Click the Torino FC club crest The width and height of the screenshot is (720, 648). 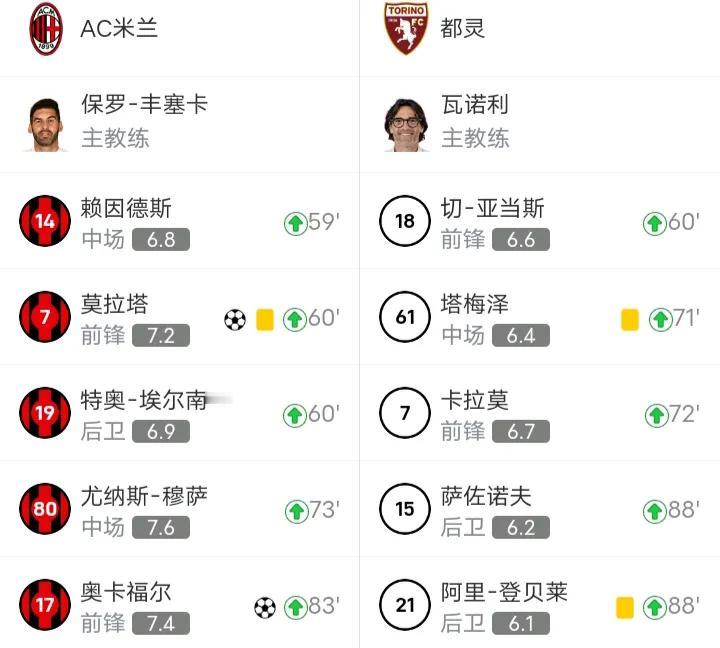coord(406,28)
